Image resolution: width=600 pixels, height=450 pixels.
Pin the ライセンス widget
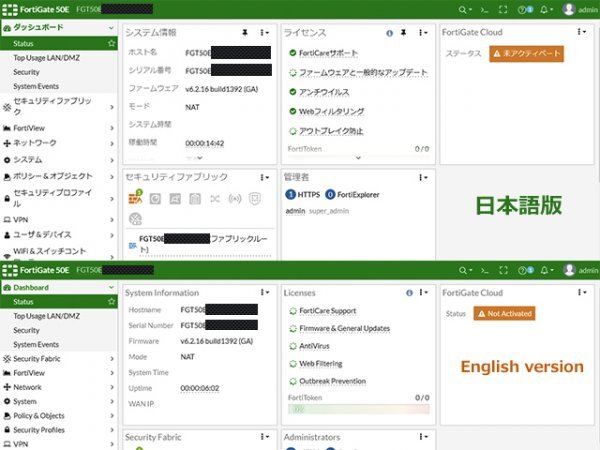403,33
